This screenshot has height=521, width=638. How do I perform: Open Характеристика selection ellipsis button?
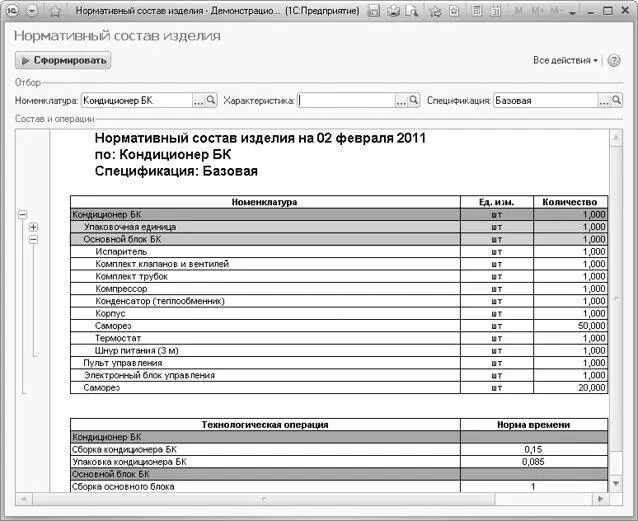point(401,101)
